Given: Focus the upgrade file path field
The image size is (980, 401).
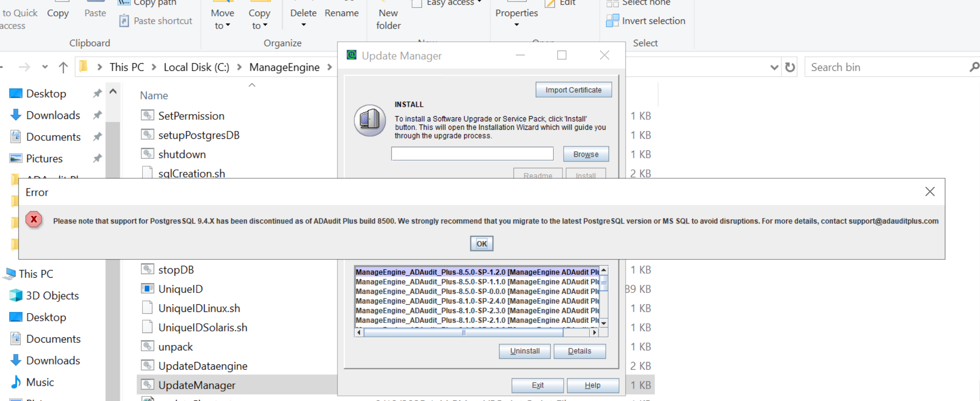Looking at the screenshot, I should (472, 154).
